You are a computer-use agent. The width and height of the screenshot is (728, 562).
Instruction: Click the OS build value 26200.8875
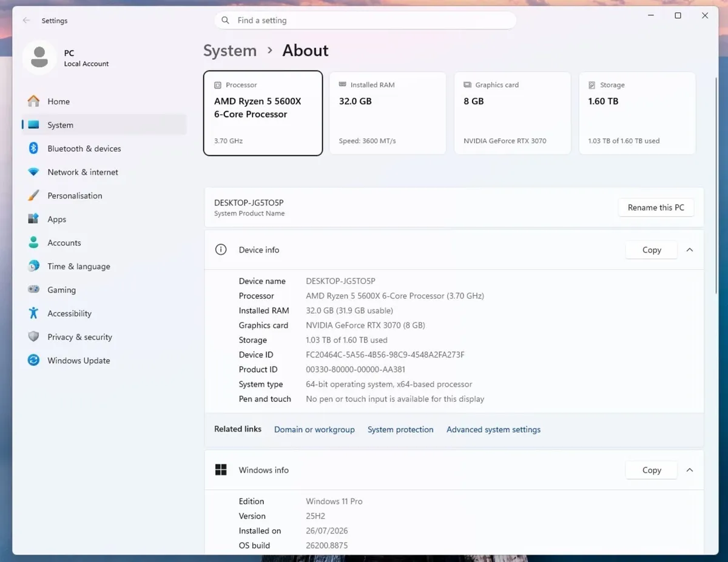click(327, 546)
